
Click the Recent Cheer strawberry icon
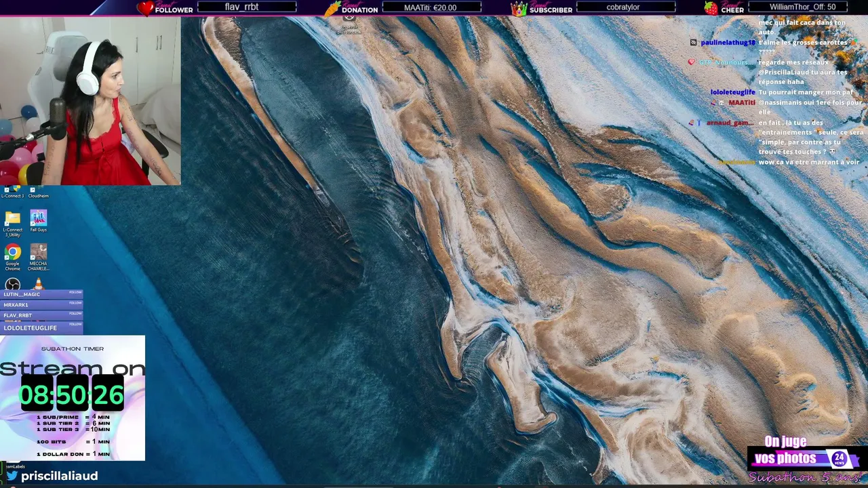point(711,8)
